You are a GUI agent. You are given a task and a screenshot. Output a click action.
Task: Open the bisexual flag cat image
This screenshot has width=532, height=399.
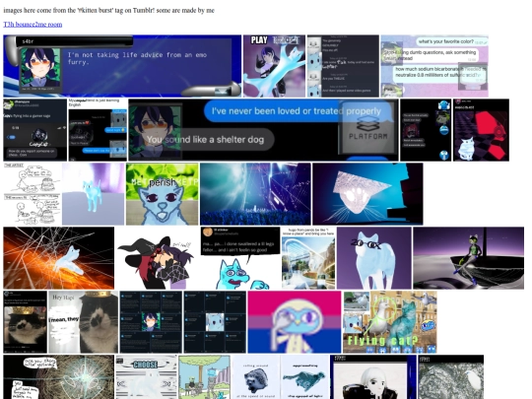(295, 322)
